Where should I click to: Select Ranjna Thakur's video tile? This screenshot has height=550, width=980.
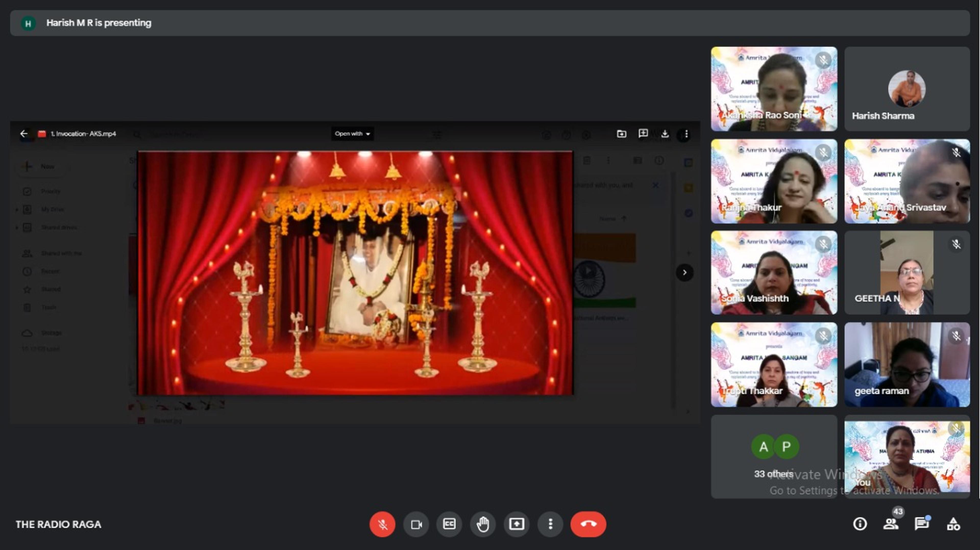(x=774, y=181)
